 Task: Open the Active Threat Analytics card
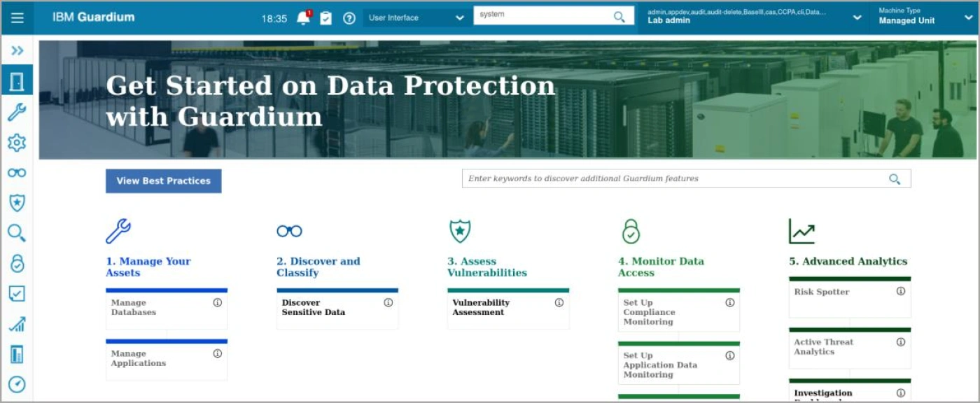click(x=850, y=348)
